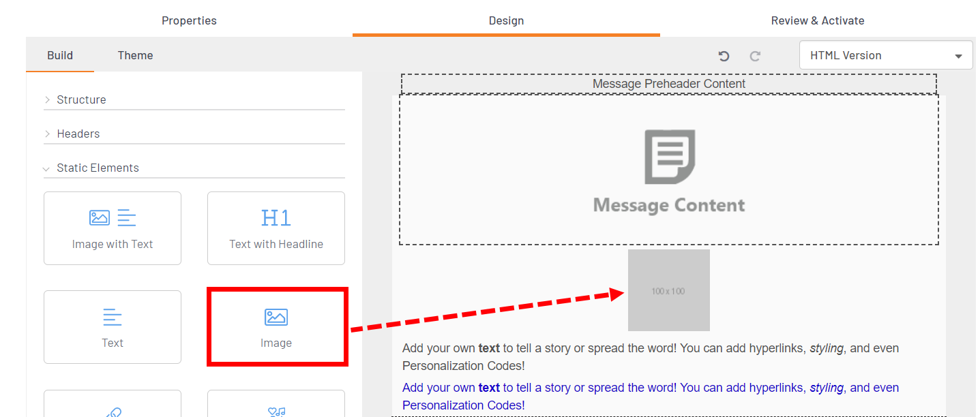The width and height of the screenshot is (980, 417).
Task: Click the Undo arrow icon
Action: (724, 56)
